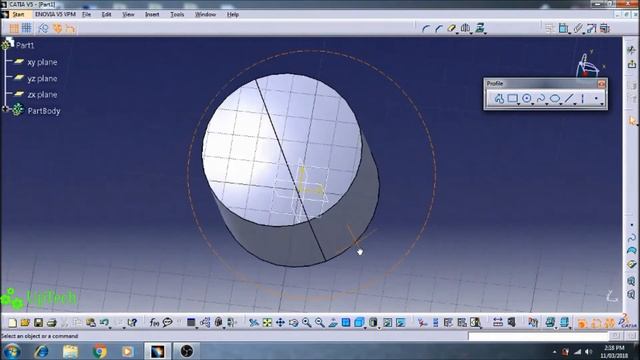This screenshot has height=360, width=640.
Task: Click the volume speaker tray icon
Action: pyautogui.click(x=588, y=351)
